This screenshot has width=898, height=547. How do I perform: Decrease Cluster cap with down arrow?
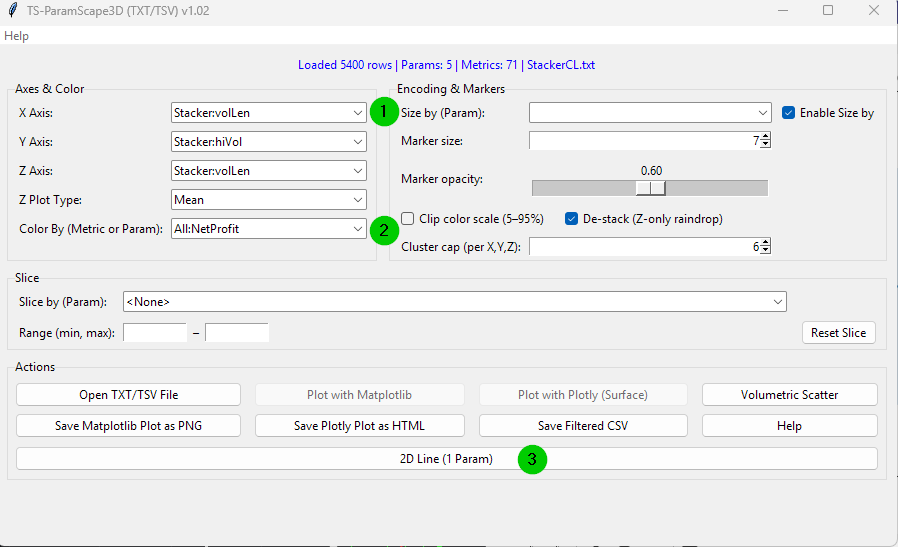click(x=766, y=250)
